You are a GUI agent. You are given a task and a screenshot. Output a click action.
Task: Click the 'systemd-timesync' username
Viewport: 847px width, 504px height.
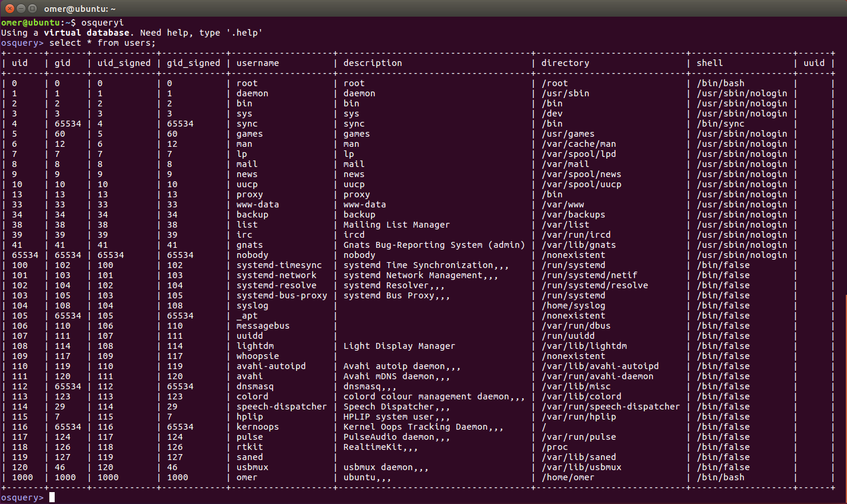(279, 265)
